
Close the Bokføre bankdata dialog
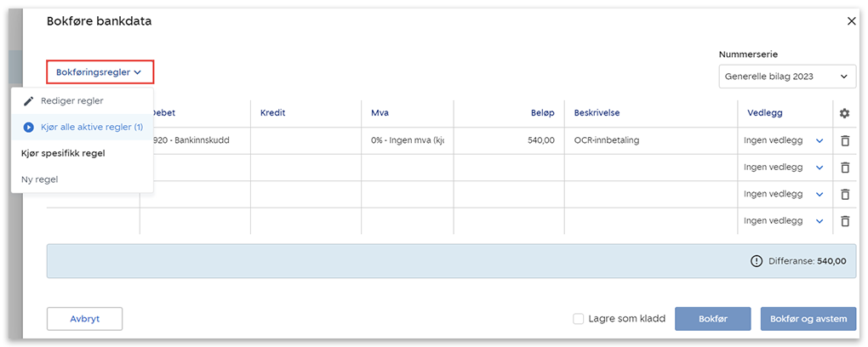pyautogui.click(x=852, y=21)
